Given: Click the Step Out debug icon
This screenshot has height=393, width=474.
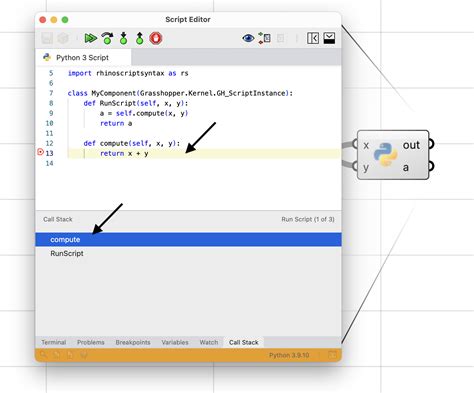Looking at the screenshot, I should pos(139,38).
